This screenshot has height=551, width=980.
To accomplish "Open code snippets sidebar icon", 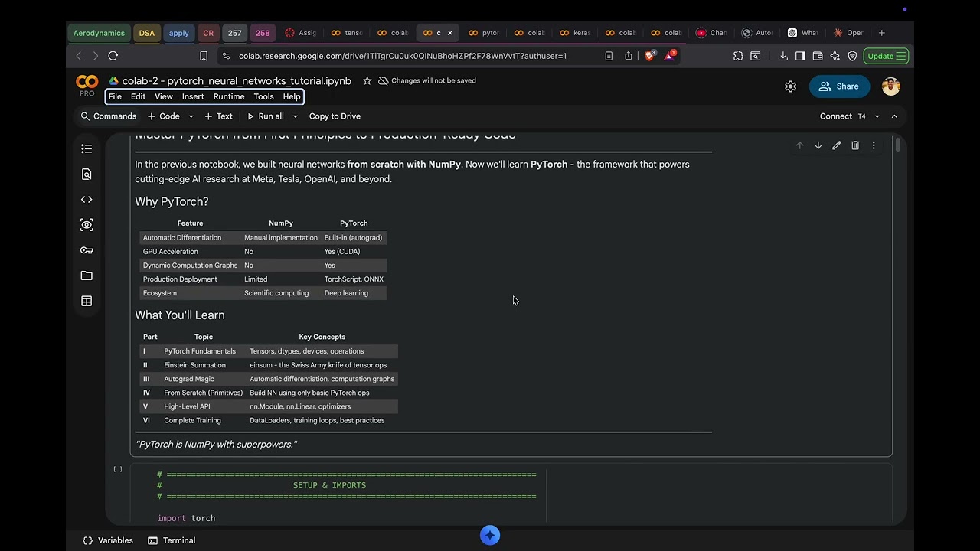I will point(87,200).
